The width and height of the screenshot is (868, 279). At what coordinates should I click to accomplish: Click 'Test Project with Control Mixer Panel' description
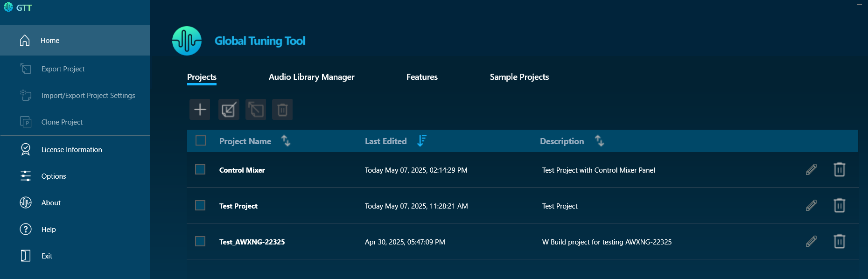pos(599,170)
